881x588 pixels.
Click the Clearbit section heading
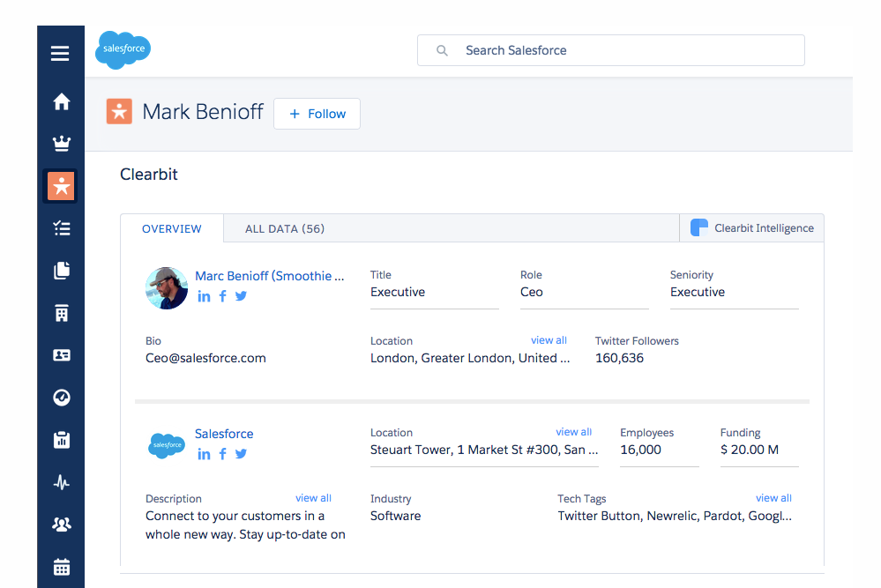[x=149, y=174]
